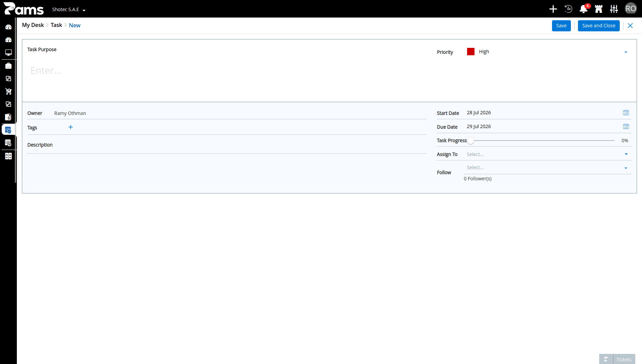
Task: Click the owner name Ramy Othman
Action: coord(70,113)
